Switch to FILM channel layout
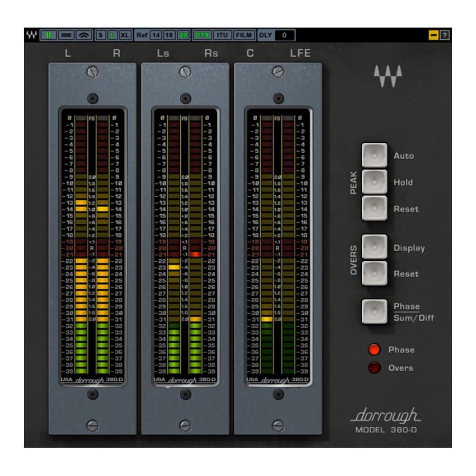This screenshot has height=476, width=476. (244, 35)
